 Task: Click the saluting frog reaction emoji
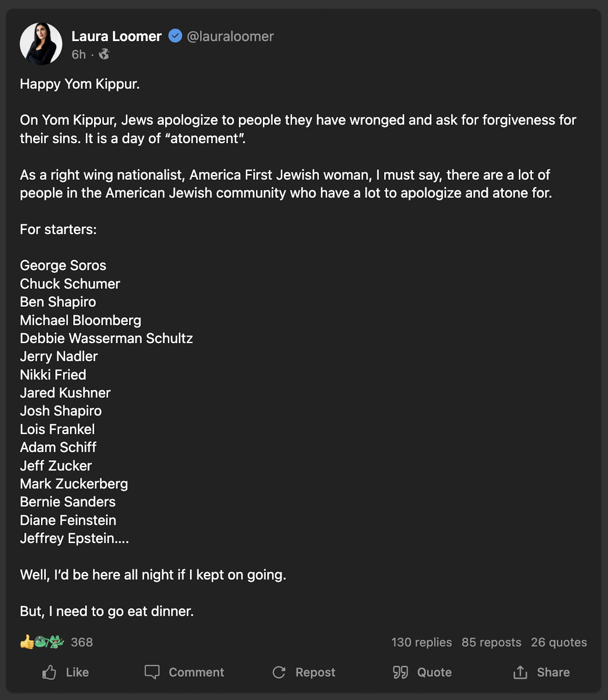tap(41, 642)
